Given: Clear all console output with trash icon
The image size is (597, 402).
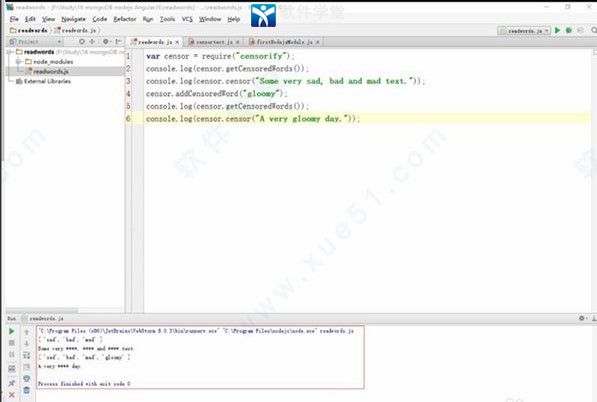Looking at the screenshot, I should tap(26, 390).
